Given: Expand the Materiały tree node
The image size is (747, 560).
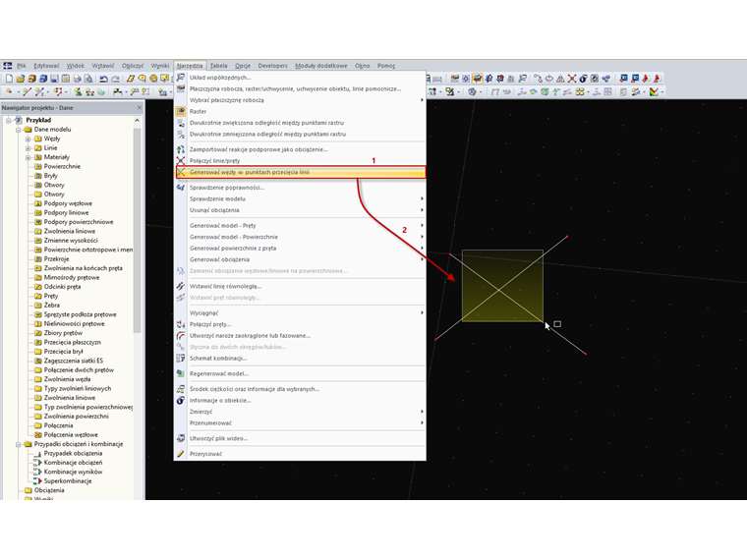Looking at the screenshot, I should (28, 157).
